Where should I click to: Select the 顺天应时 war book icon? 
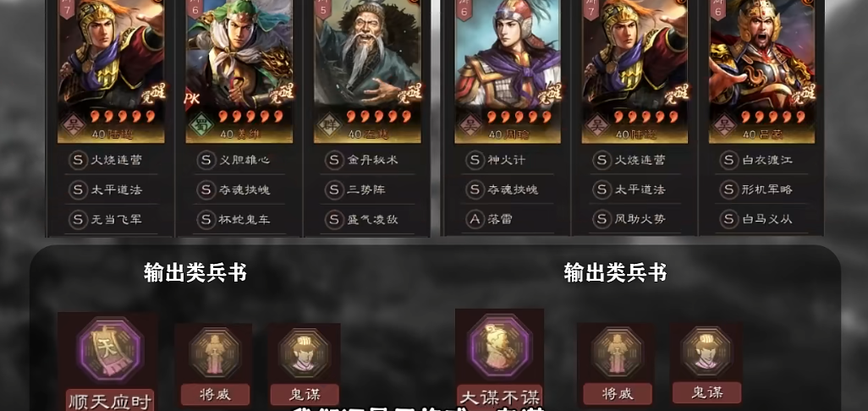(109, 349)
